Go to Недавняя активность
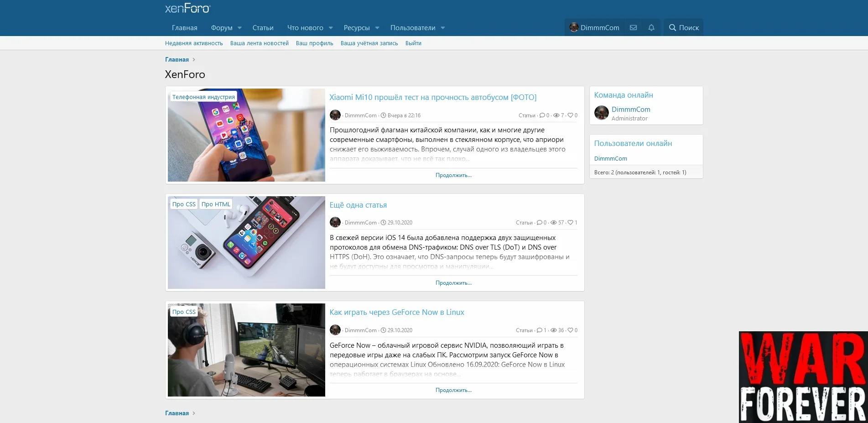The width and height of the screenshot is (868, 423). pos(194,43)
